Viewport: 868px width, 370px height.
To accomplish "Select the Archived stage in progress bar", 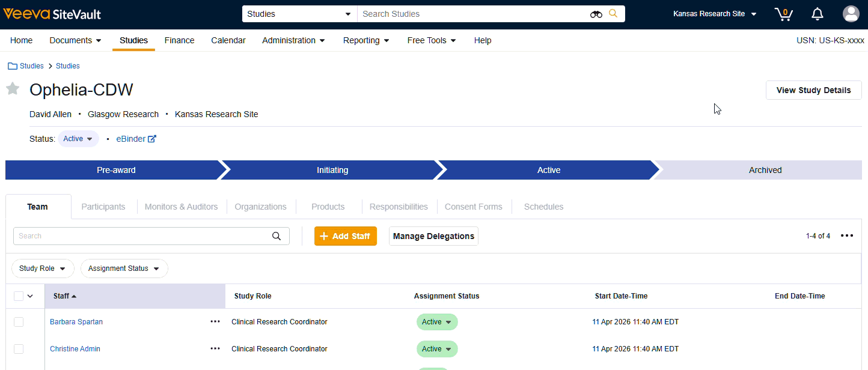I will [765, 170].
